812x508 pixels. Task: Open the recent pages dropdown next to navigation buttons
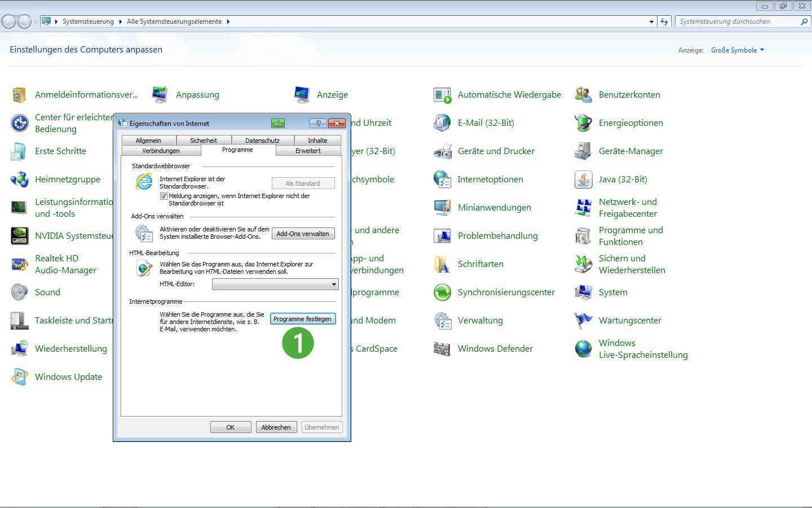pos(36,22)
